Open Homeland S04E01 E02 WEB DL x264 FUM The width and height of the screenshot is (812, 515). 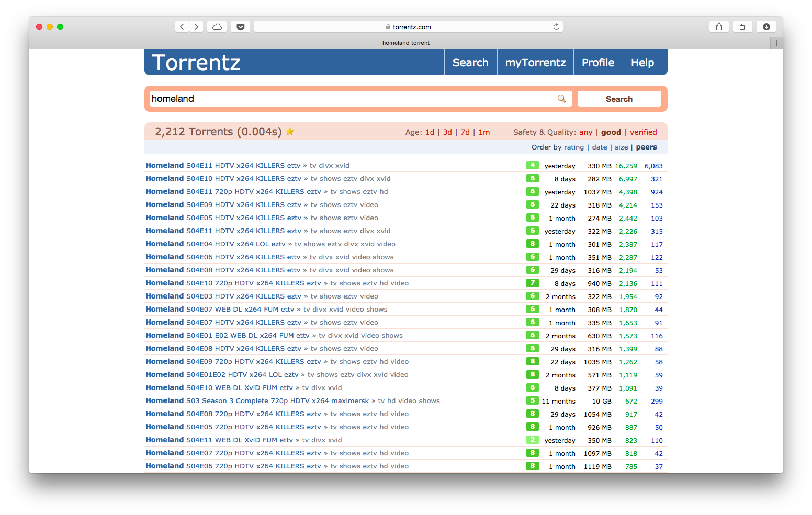coord(228,335)
